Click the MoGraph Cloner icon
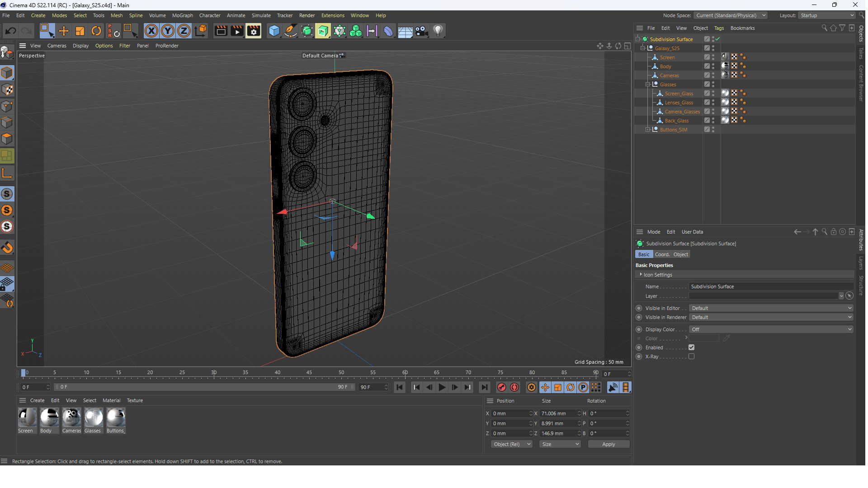 [356, 31]
